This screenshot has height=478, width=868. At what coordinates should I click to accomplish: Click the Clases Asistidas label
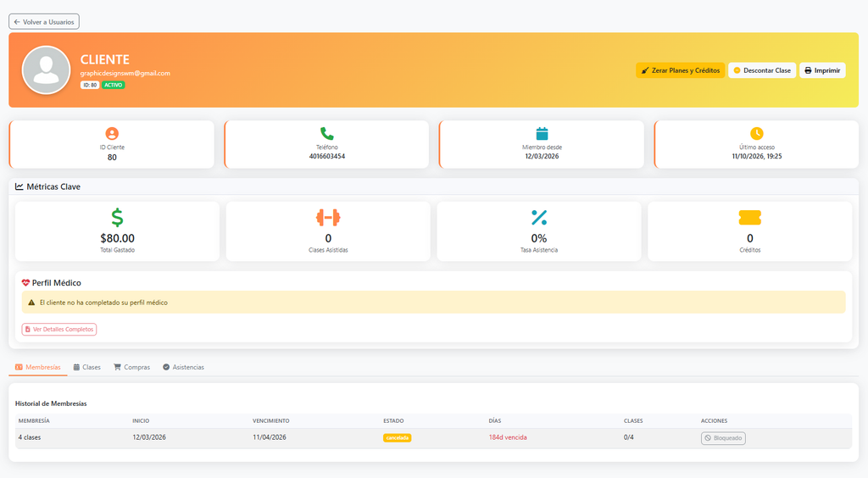328,250
